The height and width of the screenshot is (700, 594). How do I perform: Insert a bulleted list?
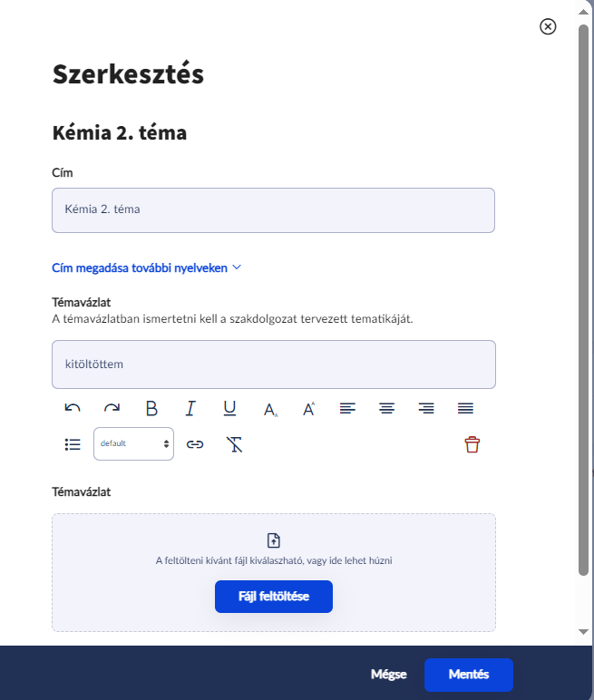[x=73, y=444]
